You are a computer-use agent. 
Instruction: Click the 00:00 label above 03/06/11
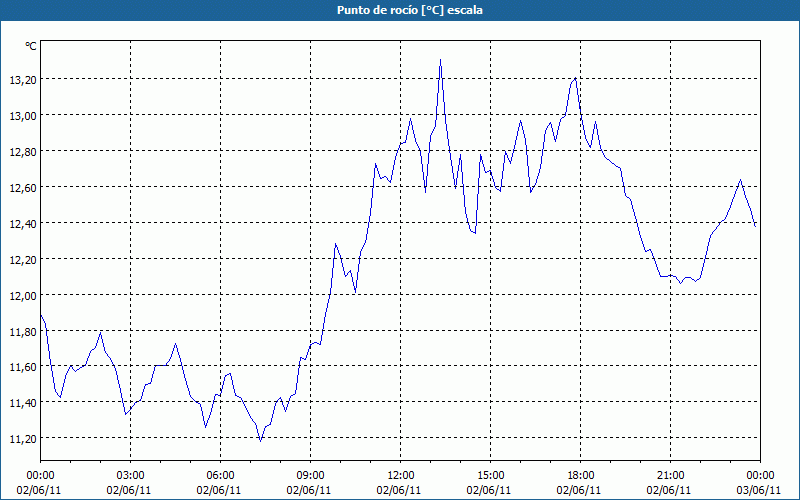(760, 476)
